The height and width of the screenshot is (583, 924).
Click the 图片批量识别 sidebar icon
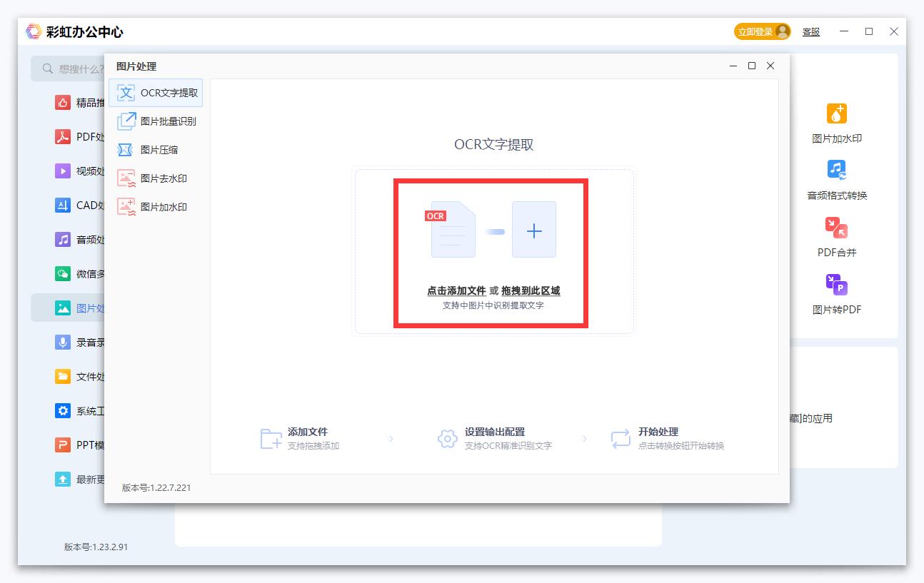coord(126,121)
